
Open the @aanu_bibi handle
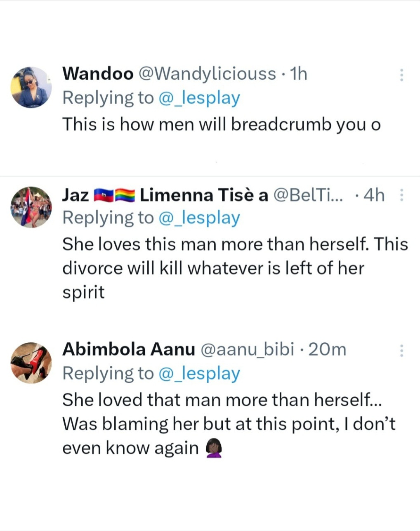tap(247, 350)
